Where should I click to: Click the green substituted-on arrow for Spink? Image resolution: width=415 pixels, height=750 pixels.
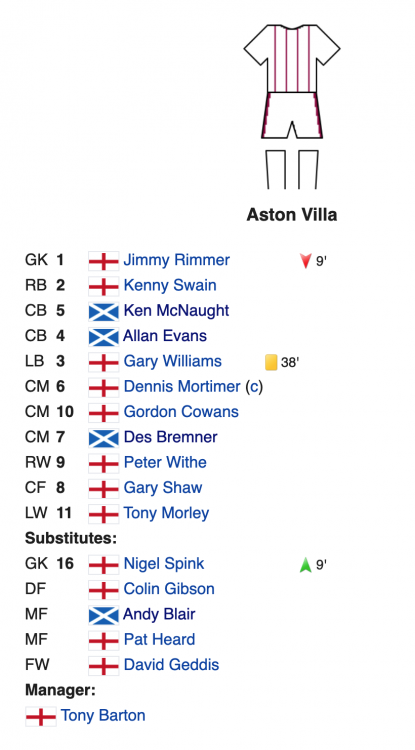click(306, 565)
